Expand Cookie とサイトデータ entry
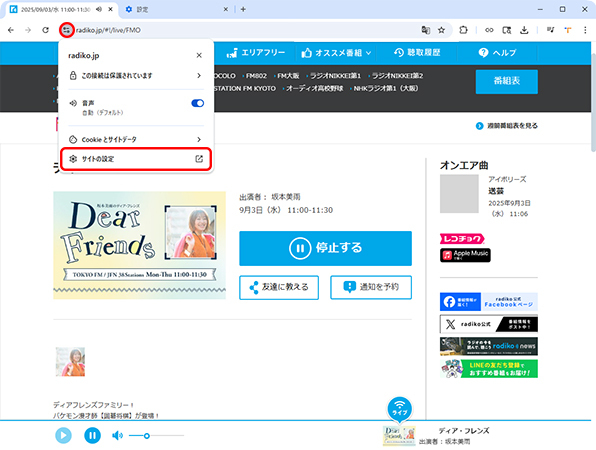The image size is (596, 450). coord(135,139)
